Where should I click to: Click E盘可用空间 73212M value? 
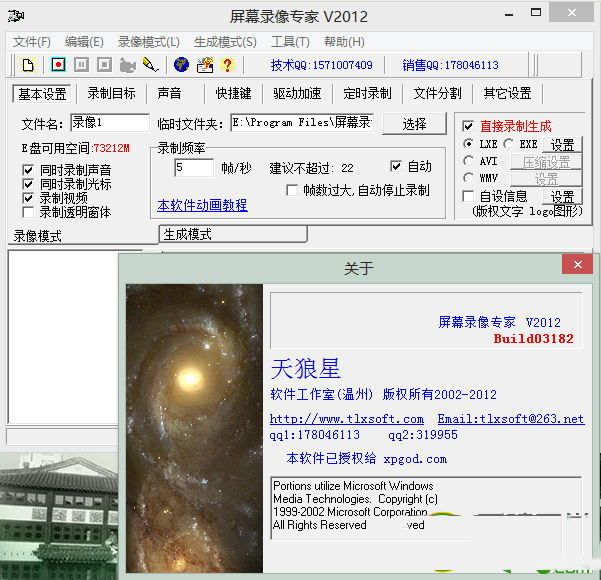pos(112,148)
